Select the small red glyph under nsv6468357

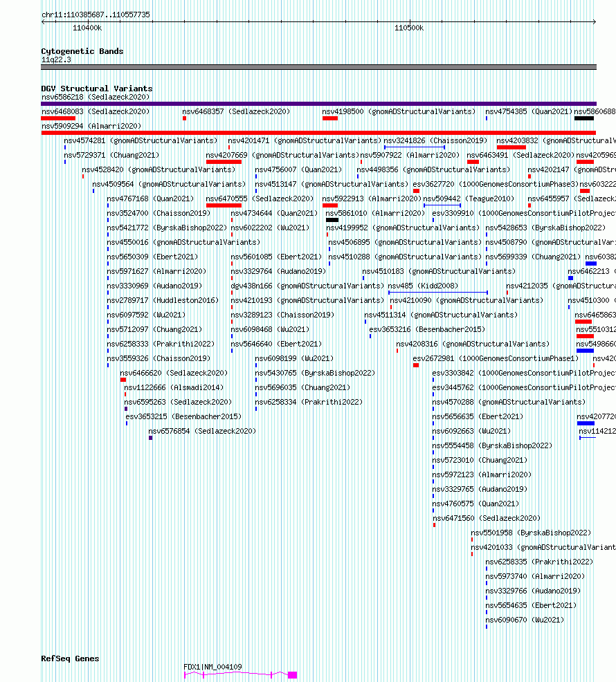click(x=185, y=118)
